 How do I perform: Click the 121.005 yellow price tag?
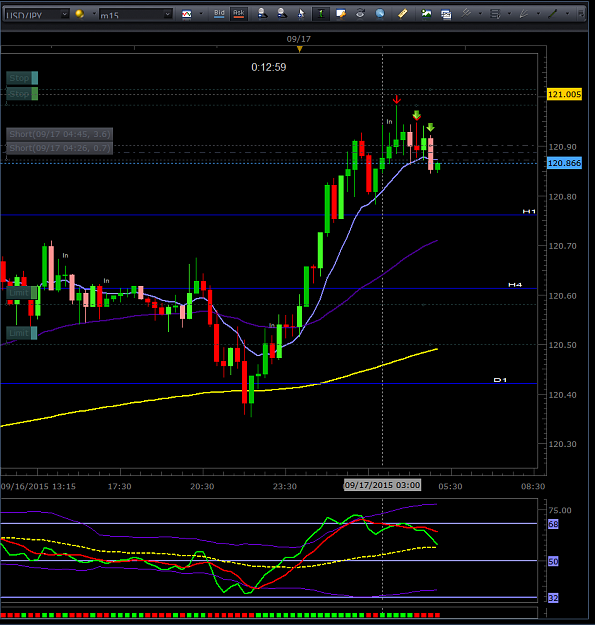pos(564,94)
